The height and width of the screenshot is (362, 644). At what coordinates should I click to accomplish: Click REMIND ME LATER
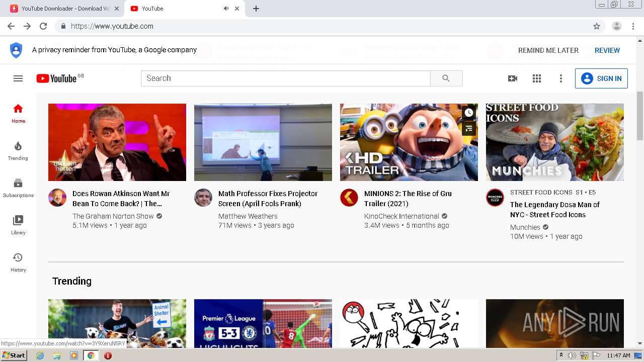point(548,50)
